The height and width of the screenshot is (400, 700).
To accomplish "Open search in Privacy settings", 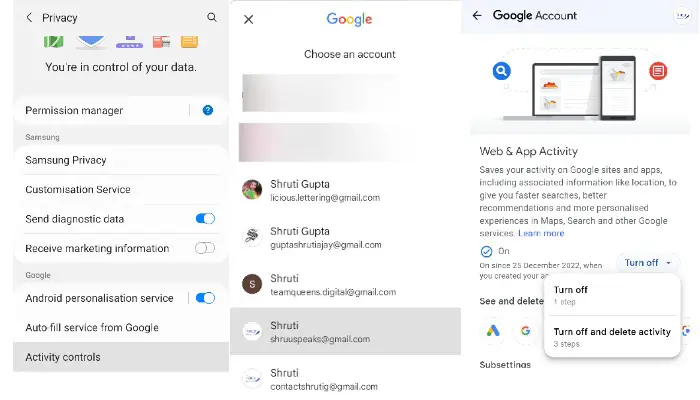I will click(212, 17).
